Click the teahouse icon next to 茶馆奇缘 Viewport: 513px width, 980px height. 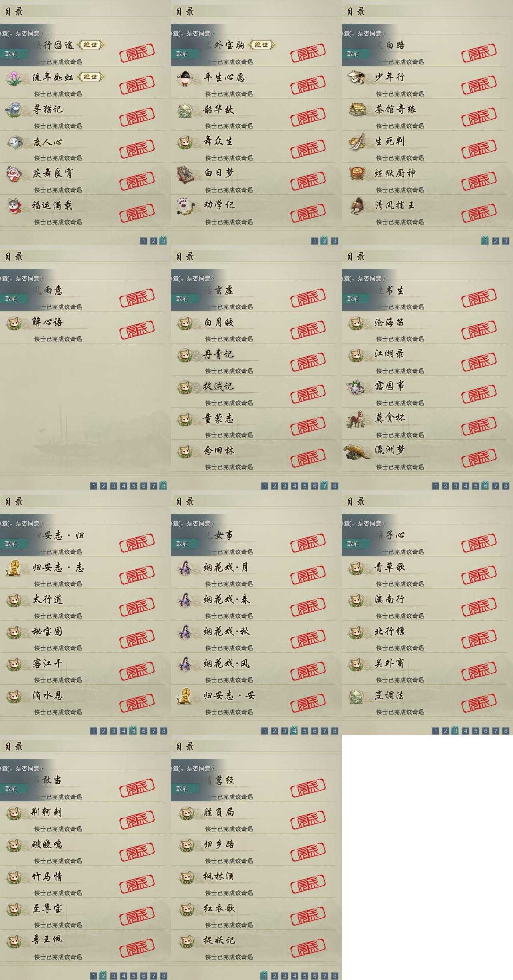356,110
